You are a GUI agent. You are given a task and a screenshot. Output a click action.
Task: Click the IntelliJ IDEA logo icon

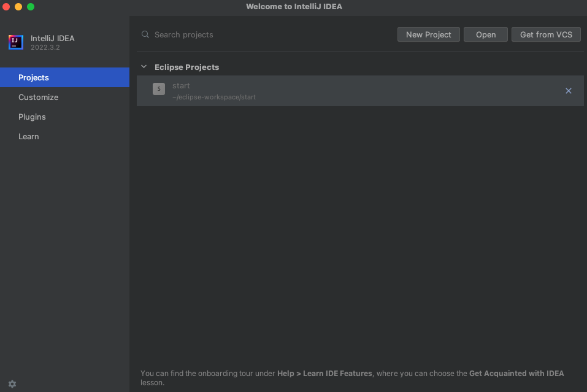[16, 42]
